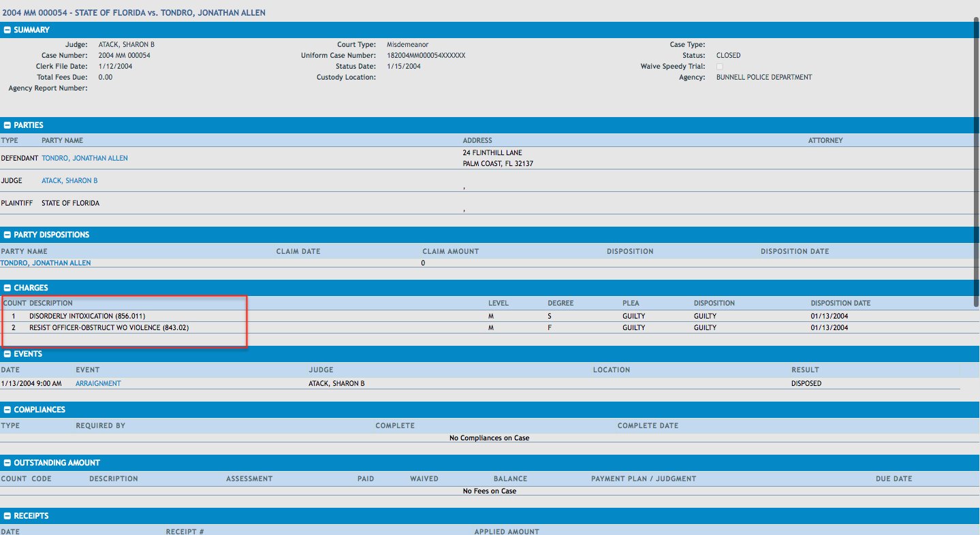
Task: Open TONDRO, JONATHAN ALLEN link under Party Dispositions
Action: (x=46, y=263)
